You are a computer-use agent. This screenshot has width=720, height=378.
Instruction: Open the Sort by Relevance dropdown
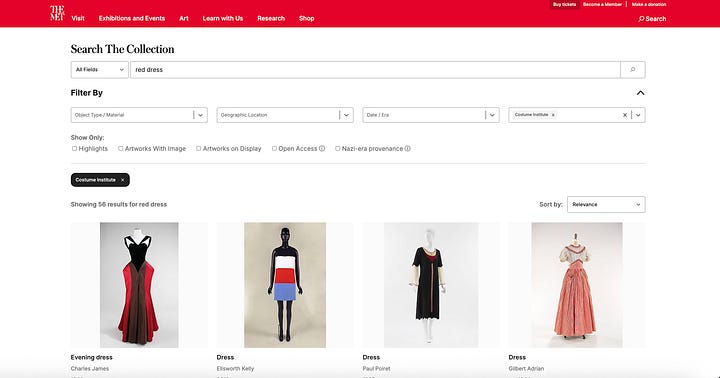point(606,204)
